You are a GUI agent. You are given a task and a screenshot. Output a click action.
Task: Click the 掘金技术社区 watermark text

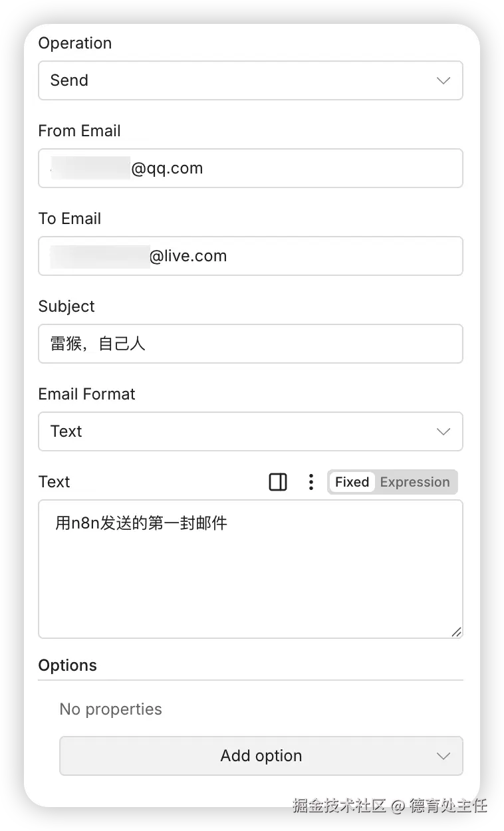(x=340, y=806)
